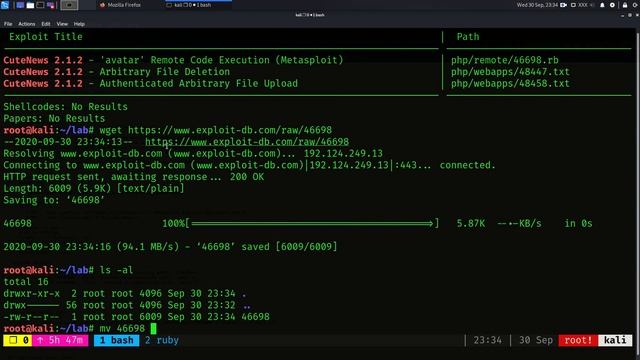The height and width of the screenshot is (360, 640).
Task: Click the green cursor after 'mv 46698'
Action: (153, 329)
